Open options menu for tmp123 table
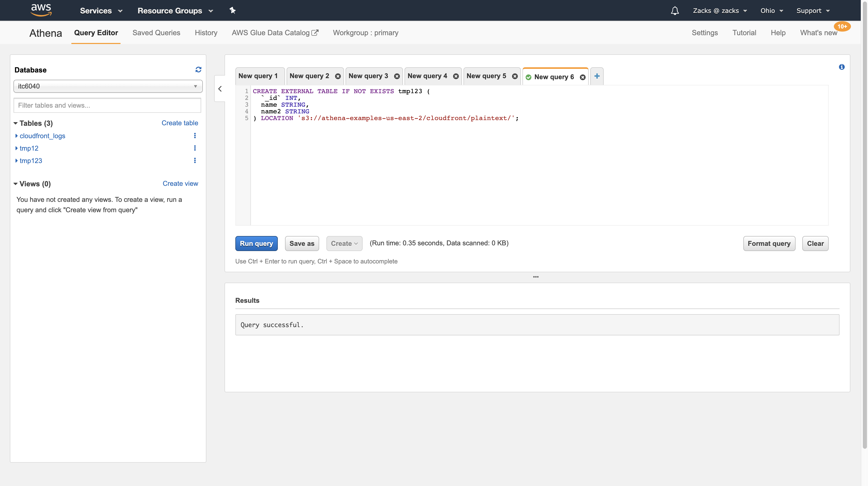 coord(195,160)
